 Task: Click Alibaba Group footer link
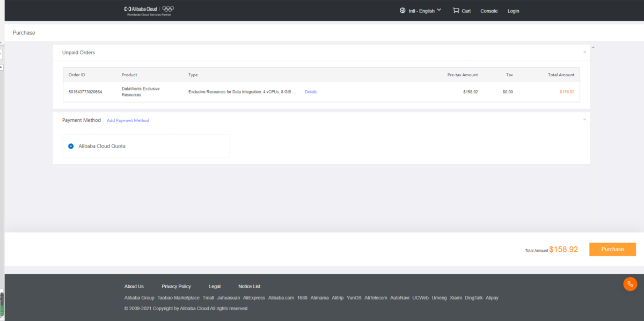coord(140,297)
